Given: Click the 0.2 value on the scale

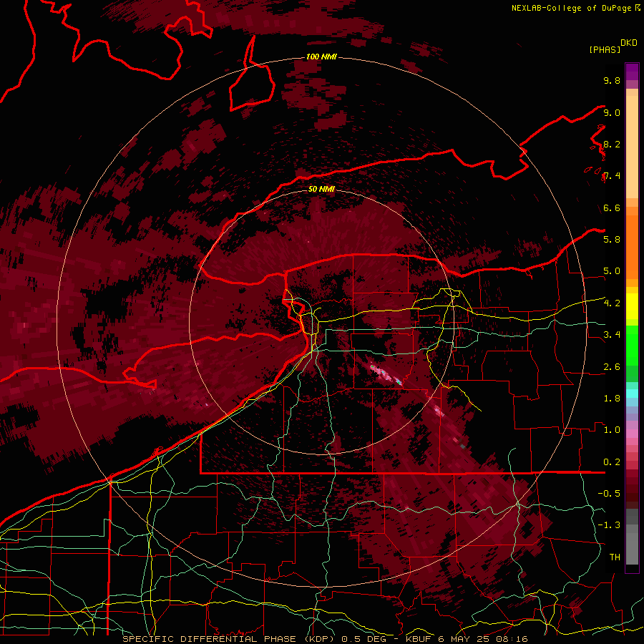Looking at the screenshot, I should pos(612,462).
